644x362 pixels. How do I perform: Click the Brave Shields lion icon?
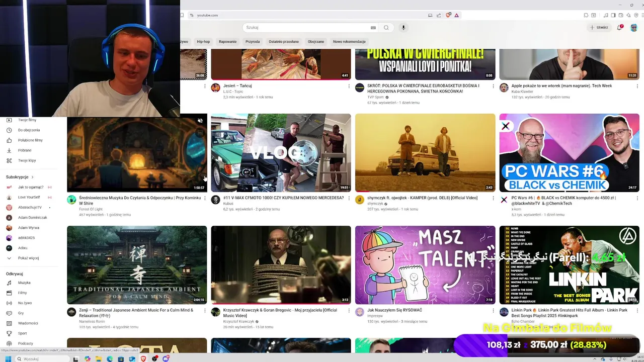coord(448,15)
